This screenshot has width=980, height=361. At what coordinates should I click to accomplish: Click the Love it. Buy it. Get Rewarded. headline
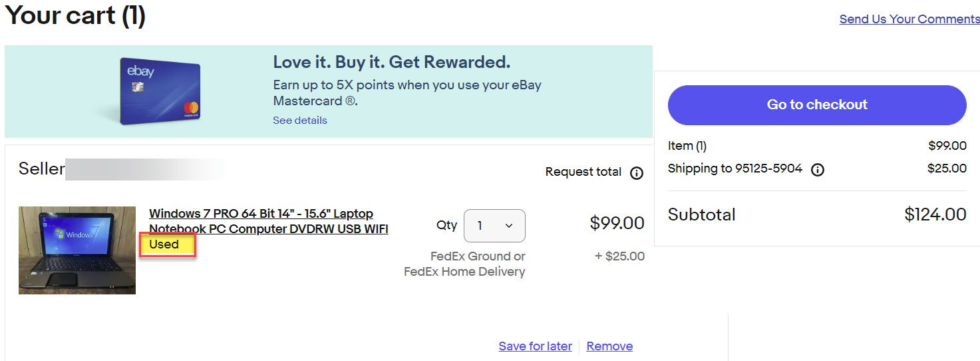pyautogui.click(x=391, y=62)
